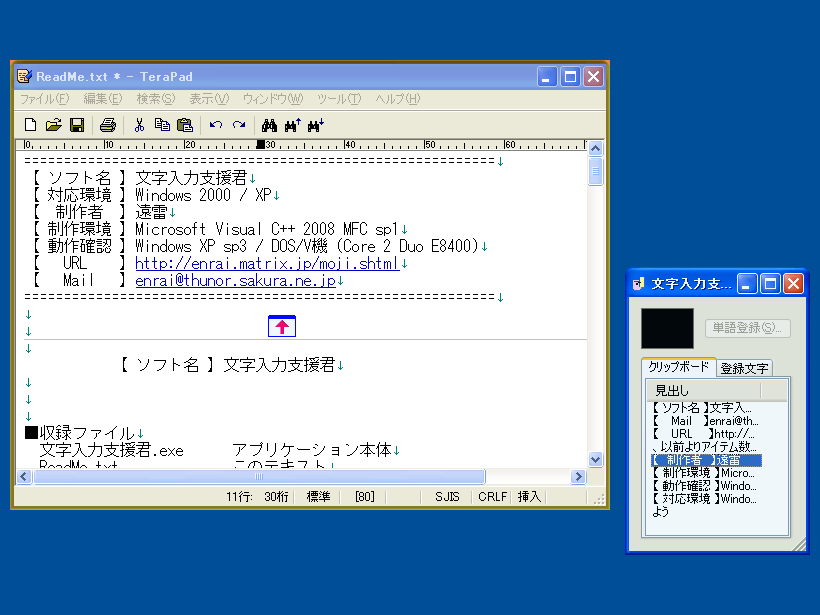
Task: Find next match with binoculars down icon
Action: point(316,125)
